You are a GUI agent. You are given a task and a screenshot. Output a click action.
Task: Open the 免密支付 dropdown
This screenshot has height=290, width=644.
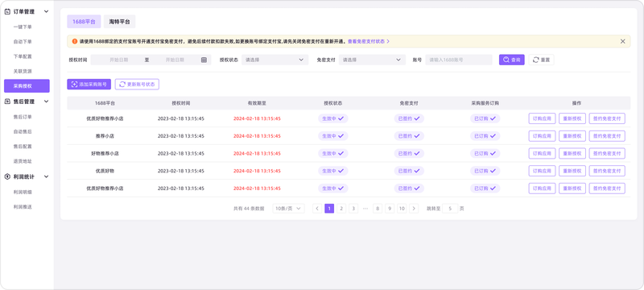pyautogui.click(x=372, y=60)
